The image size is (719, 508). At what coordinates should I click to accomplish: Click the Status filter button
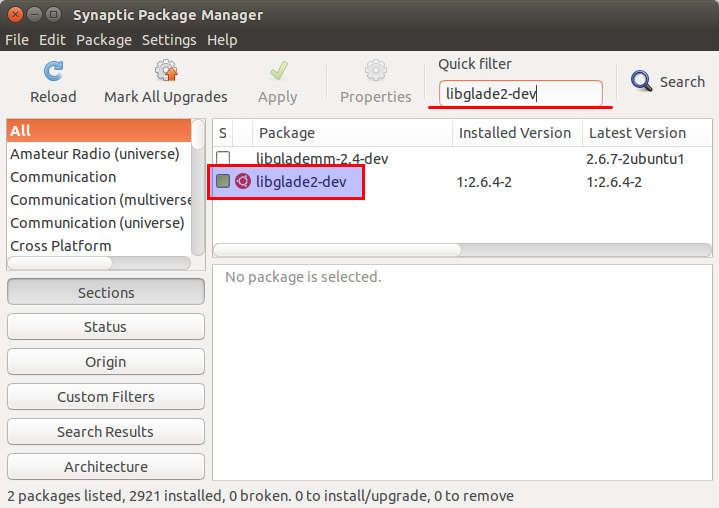point(106,326)
